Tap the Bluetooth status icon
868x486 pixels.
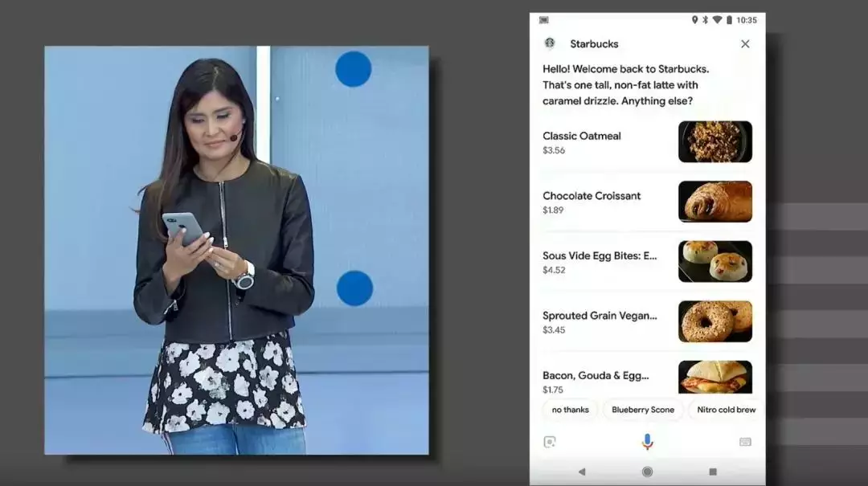pos(706,20)
